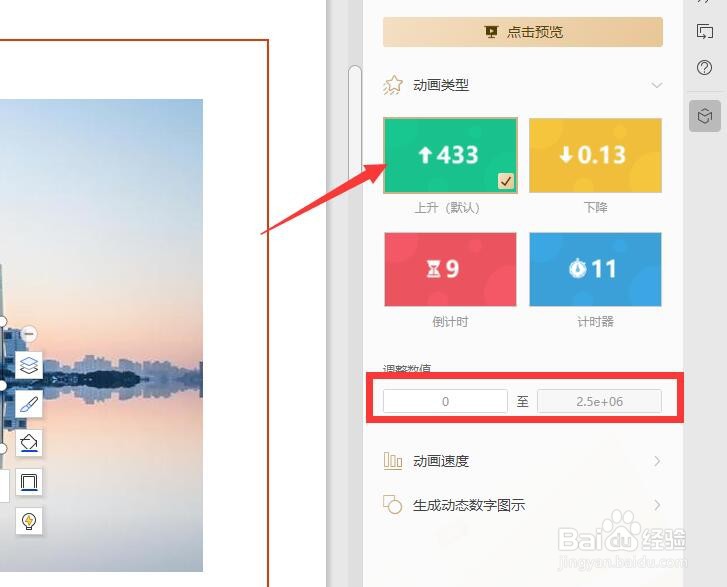
Task: Expand the 动画速度 section
Action: (x=523, y=461)
